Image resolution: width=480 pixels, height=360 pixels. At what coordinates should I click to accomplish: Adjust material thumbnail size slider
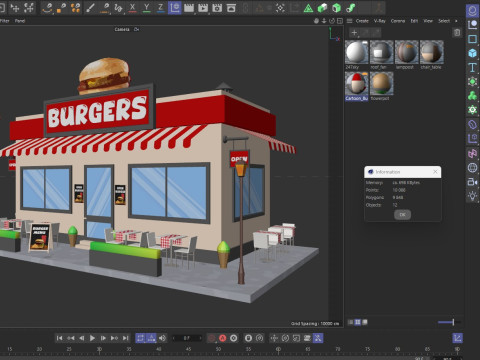click(448, 322)
